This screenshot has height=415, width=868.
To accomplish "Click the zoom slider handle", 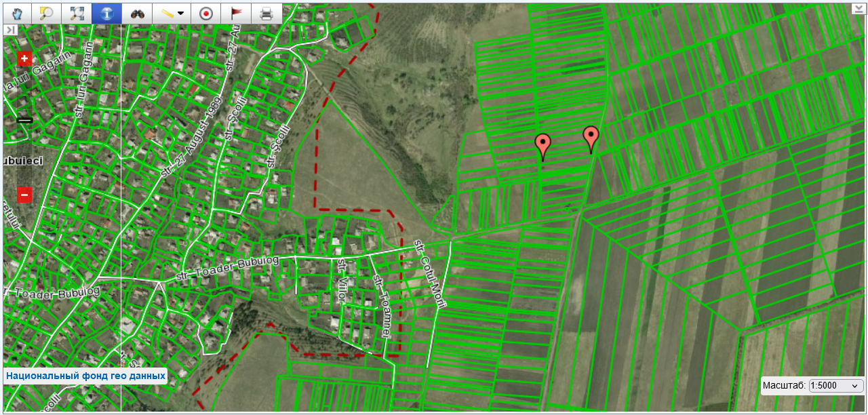I will click(24, 120).
